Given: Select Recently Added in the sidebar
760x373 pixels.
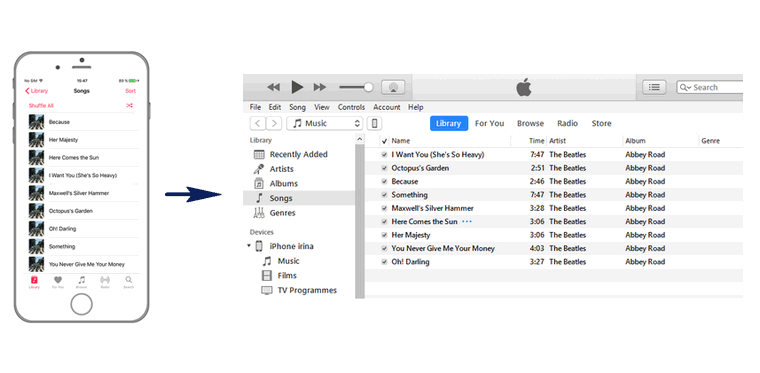Looking at the screenshot, I should click(x=299, y=155).
